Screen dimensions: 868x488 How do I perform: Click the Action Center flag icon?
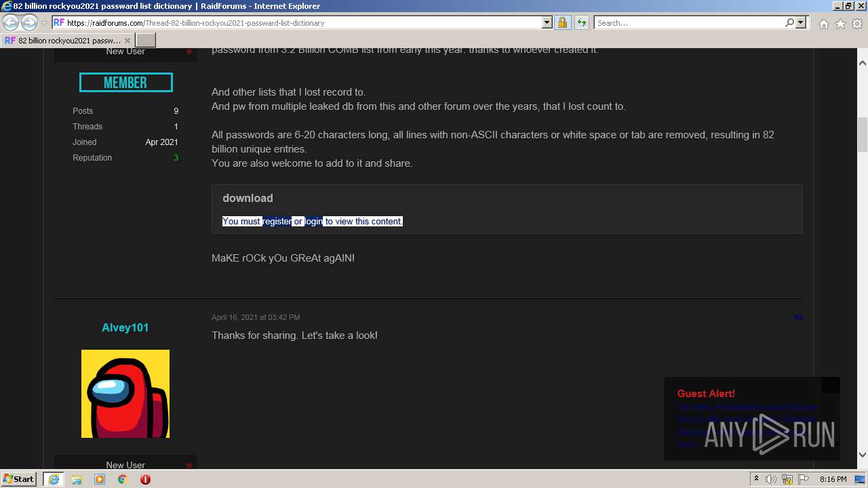pyautogui.click(x=804, y=479)
